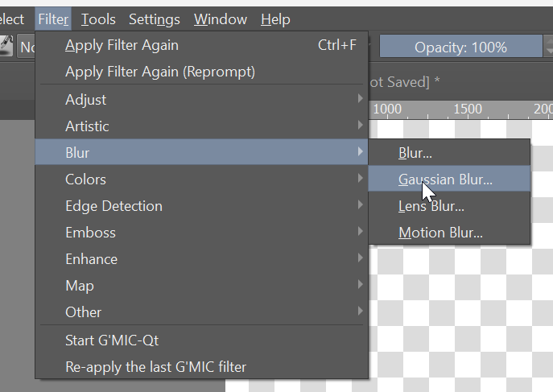Click the Opacity spinbox arrows
The height and width of the screenshot is (392, 553).
click(x=549, y=47)
